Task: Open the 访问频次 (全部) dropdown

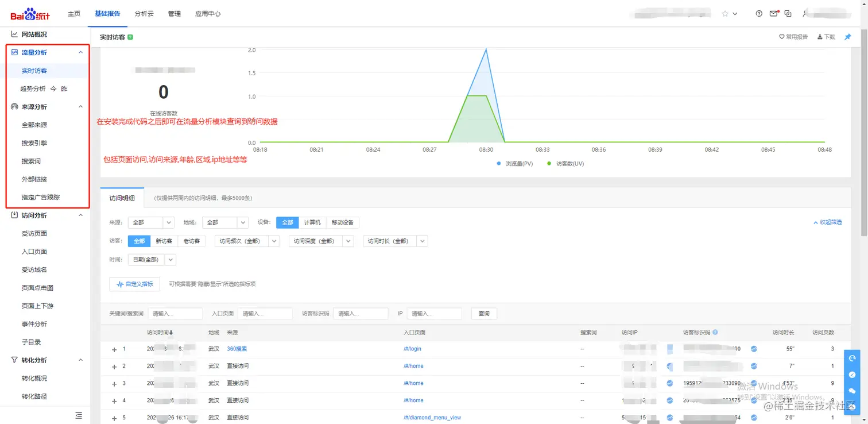Action: [x=247, y=241]
